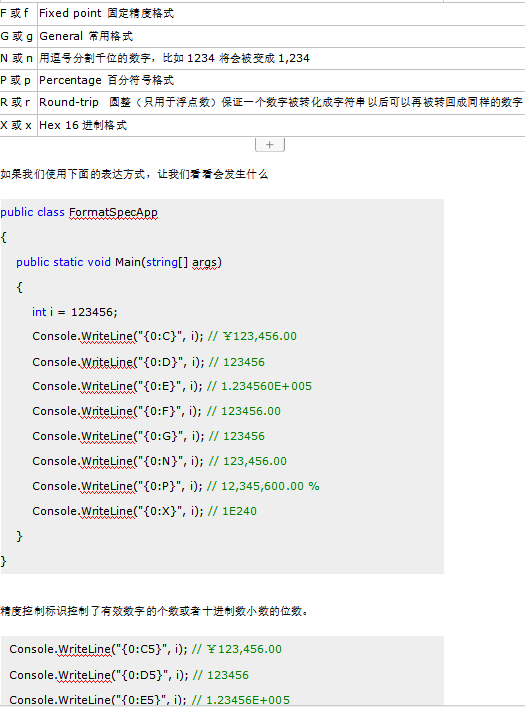This screenshot has width=525, height=707.
Task: Click the WriteLine "{0:E5}" code line
Action: point(149,700)
